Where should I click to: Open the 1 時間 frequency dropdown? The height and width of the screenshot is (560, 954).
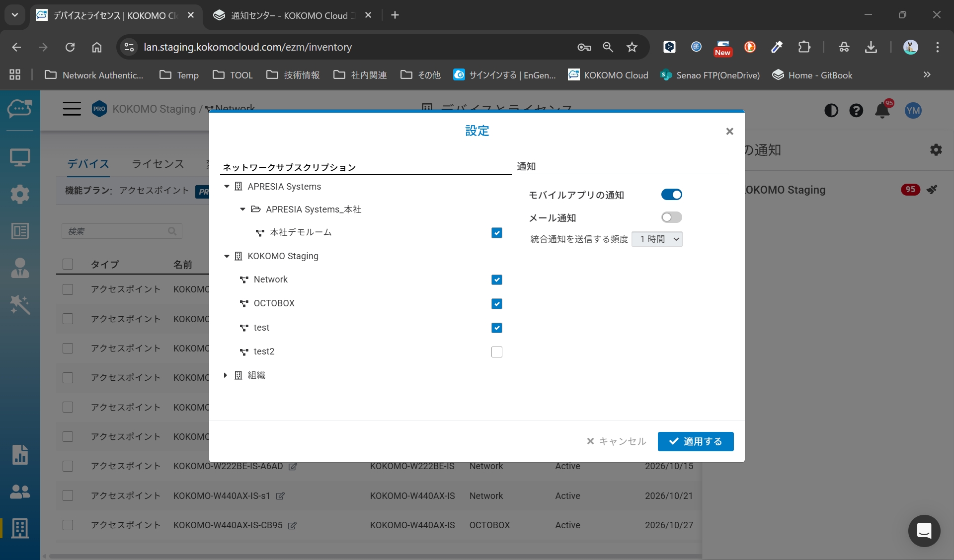pos(657,239)
